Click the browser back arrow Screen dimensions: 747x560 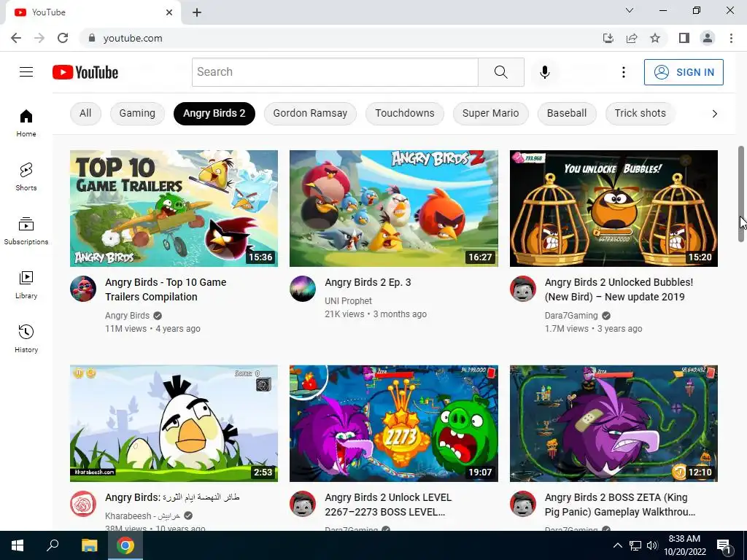pyautogui.click(x=16, y=38)
